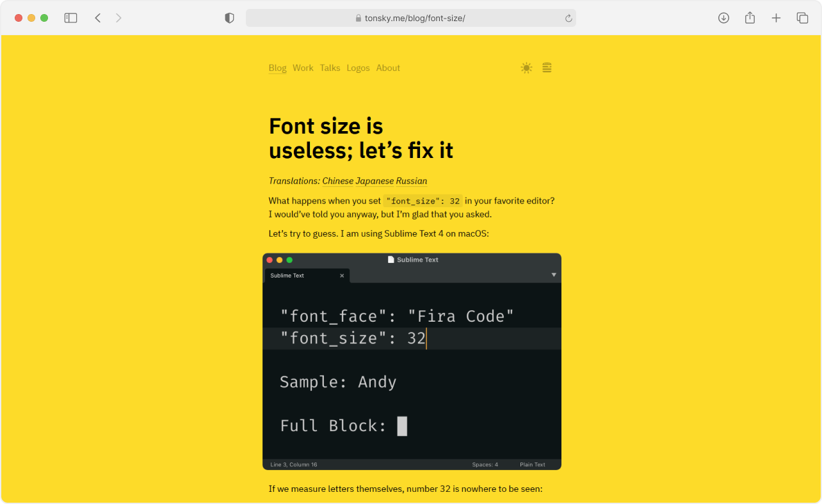
Task: Click the article heading 'Font size is useless'
Action: pos(361,138)
